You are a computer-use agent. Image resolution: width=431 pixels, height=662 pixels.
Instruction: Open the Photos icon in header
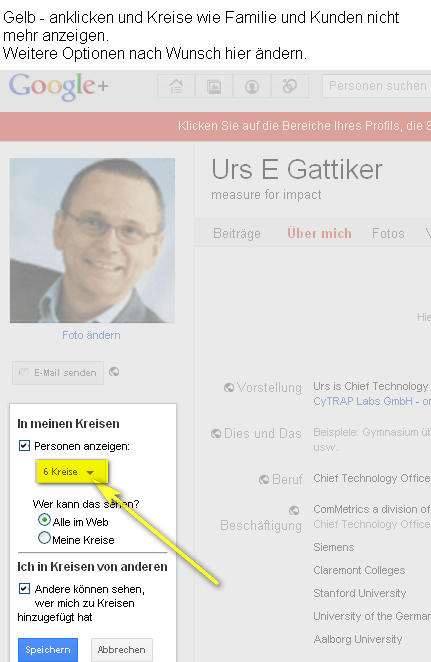point(214,86)
